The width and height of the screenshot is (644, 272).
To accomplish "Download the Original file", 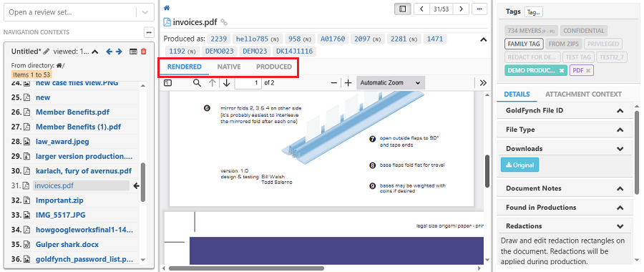I will pos(519,165).
